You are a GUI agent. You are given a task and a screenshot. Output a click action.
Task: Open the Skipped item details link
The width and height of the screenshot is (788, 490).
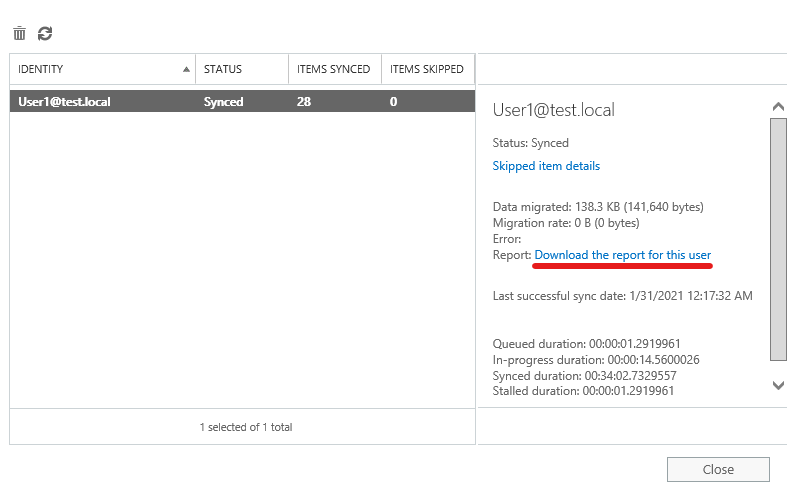(546, 166)
